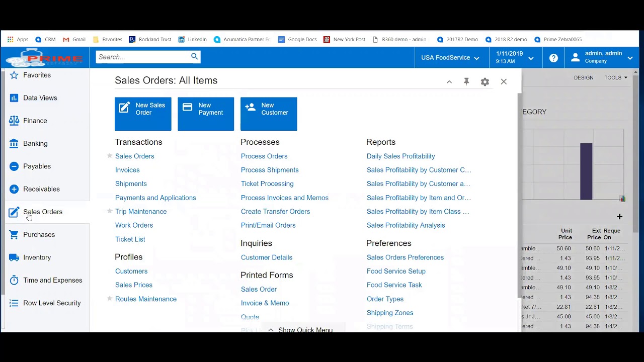Click the search magnifier icon
Screen dimensions: 644x362
[x=195, y=57]
